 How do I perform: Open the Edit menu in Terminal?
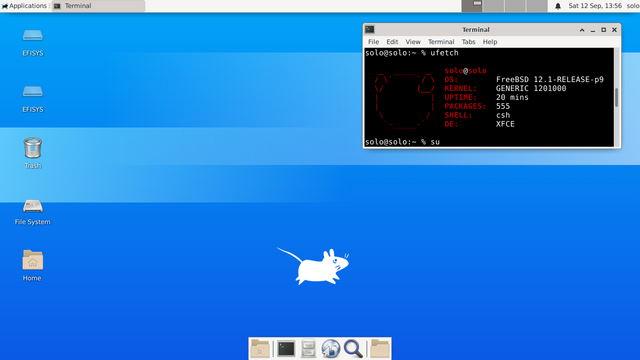[x=392, y=42]
